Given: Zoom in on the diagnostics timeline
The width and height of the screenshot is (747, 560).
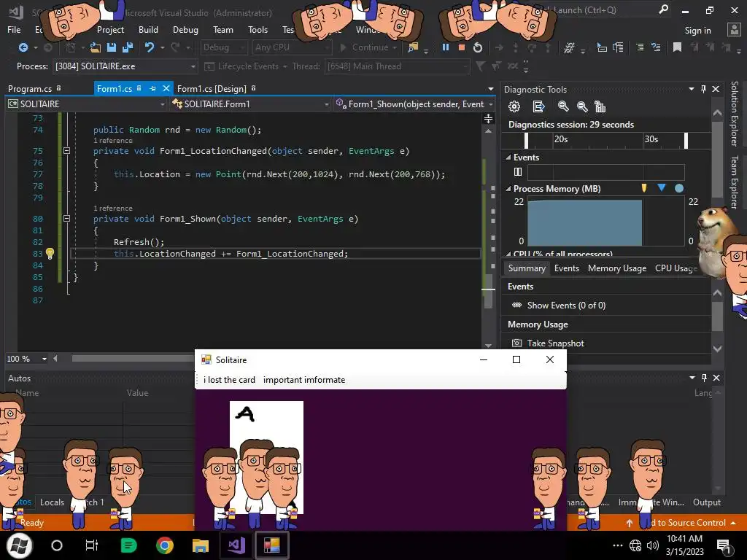Looking at the screenshot, I should pos(563,106).
